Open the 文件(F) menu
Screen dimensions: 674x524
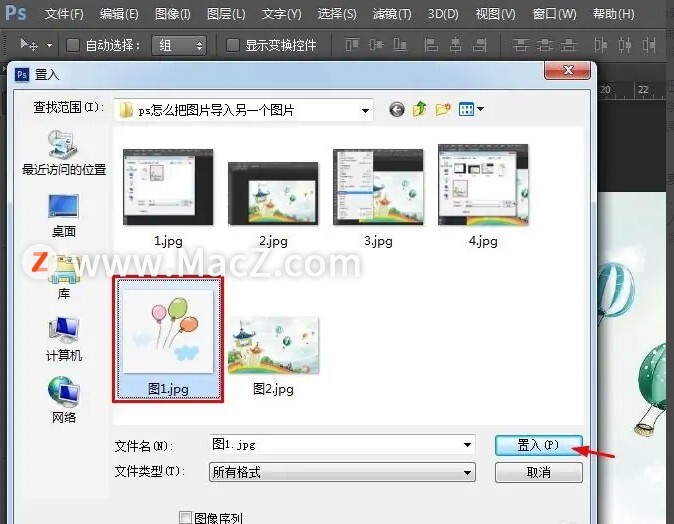[64, 14]
